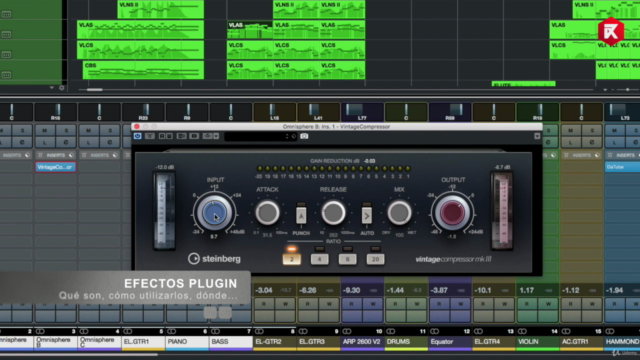Click the INSERTS header of the VintageCo...or channel
This screenshot has width=640, height=360.
[56, 155]
